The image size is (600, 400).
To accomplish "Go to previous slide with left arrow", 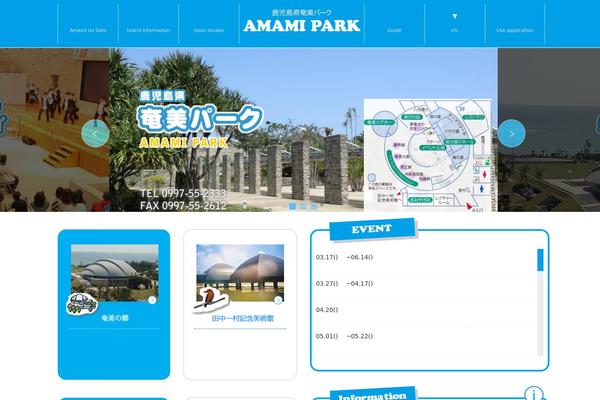I will tap(95, 133).
